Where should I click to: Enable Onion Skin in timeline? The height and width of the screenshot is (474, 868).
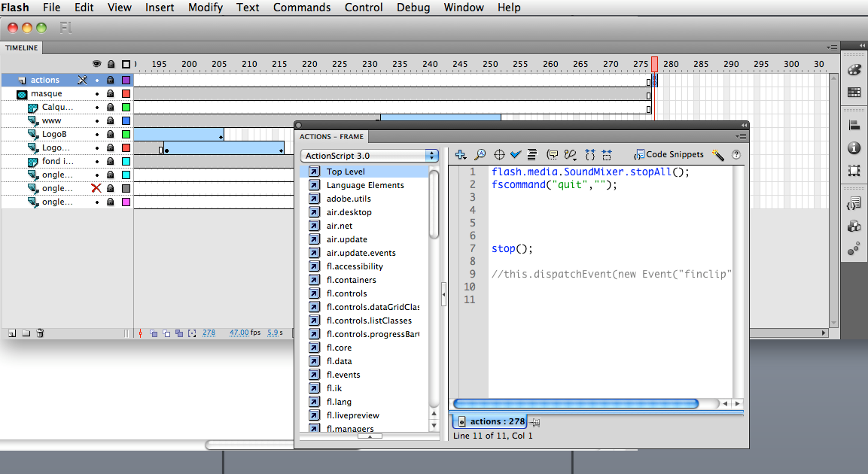coord(154,333)
